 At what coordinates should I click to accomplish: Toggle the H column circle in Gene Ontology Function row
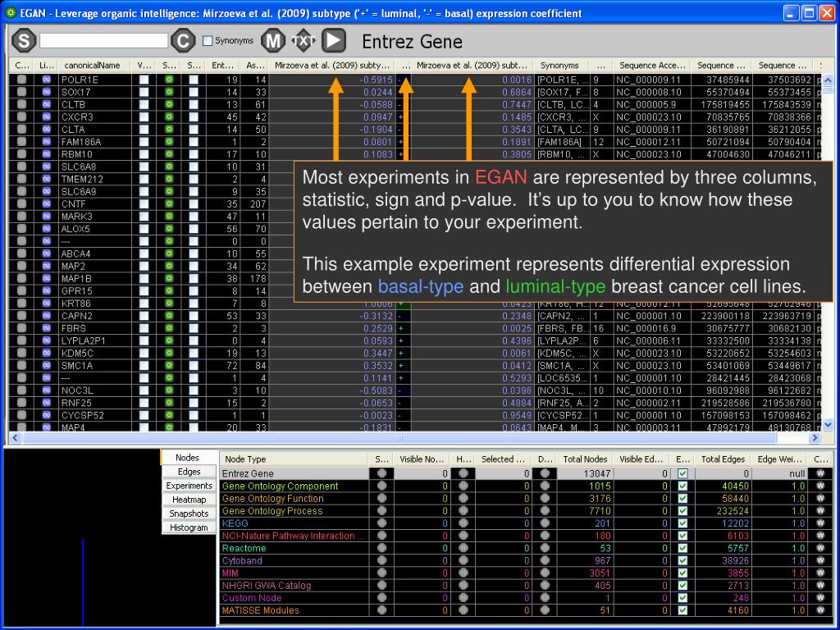point(463,498)
